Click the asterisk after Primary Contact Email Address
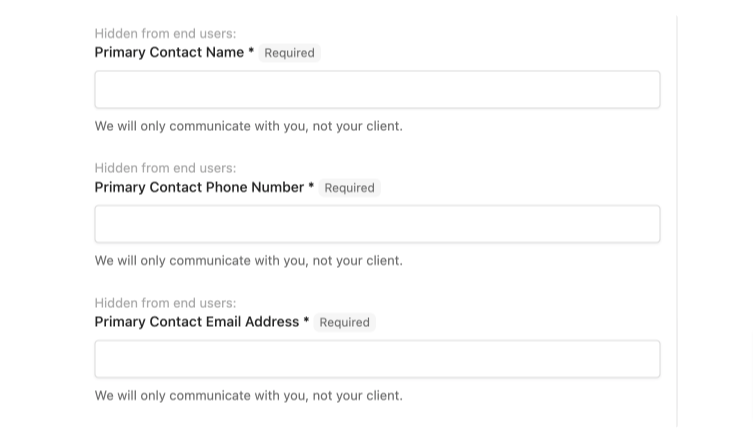Screen dimensions: 753x439 [x=306, y=320]
